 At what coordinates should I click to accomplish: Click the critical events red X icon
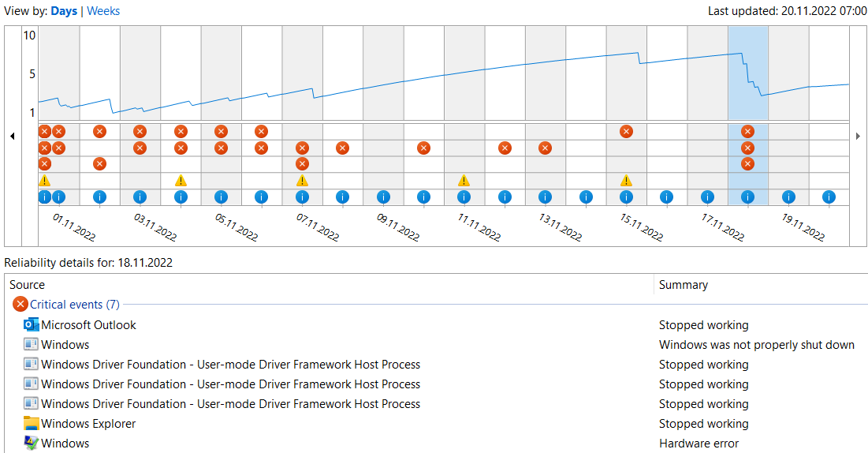(x=20, y=305)
